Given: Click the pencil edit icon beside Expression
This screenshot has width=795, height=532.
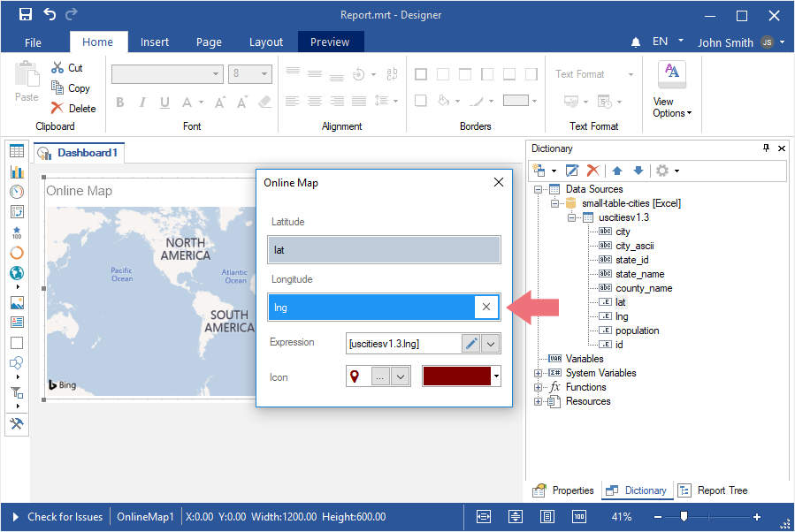Looking at the screenshot, I should [471, 343].
